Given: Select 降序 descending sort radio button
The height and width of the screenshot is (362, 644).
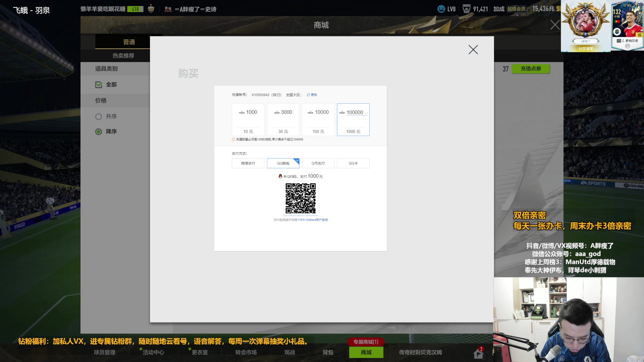Looking at the screenshot, I should click(x=98, y=131).
